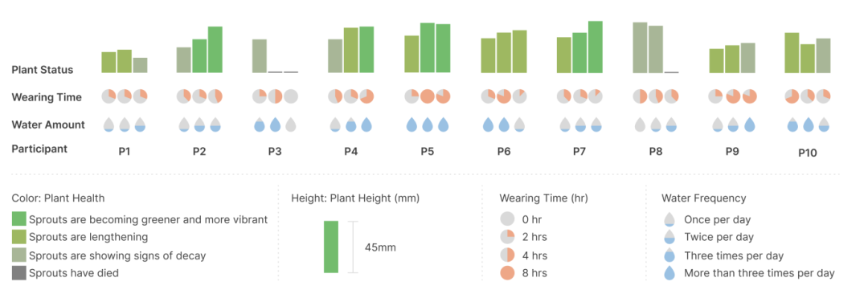The image size is (868, 298).
Task: Click P8's first tall decay bar
Action: (x=640, y=47)
